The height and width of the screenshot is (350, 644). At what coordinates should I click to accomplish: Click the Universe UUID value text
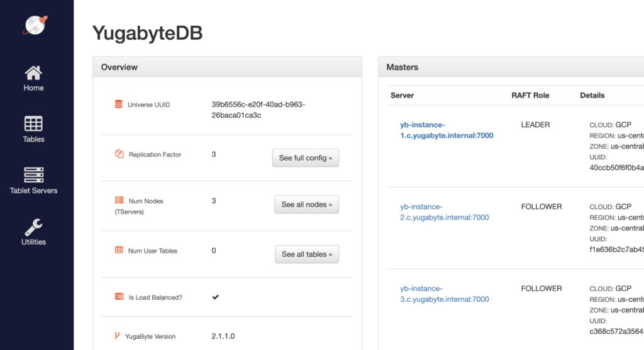[258, 110]
